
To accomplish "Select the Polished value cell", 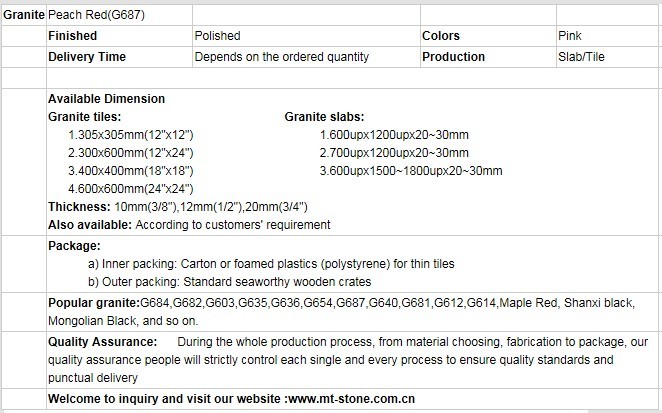I will (x=217, y=36).
